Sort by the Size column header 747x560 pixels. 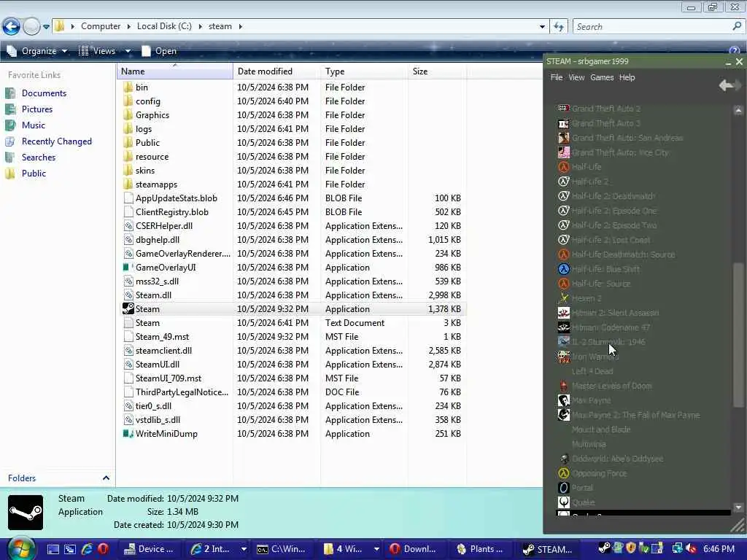point(437,71)
